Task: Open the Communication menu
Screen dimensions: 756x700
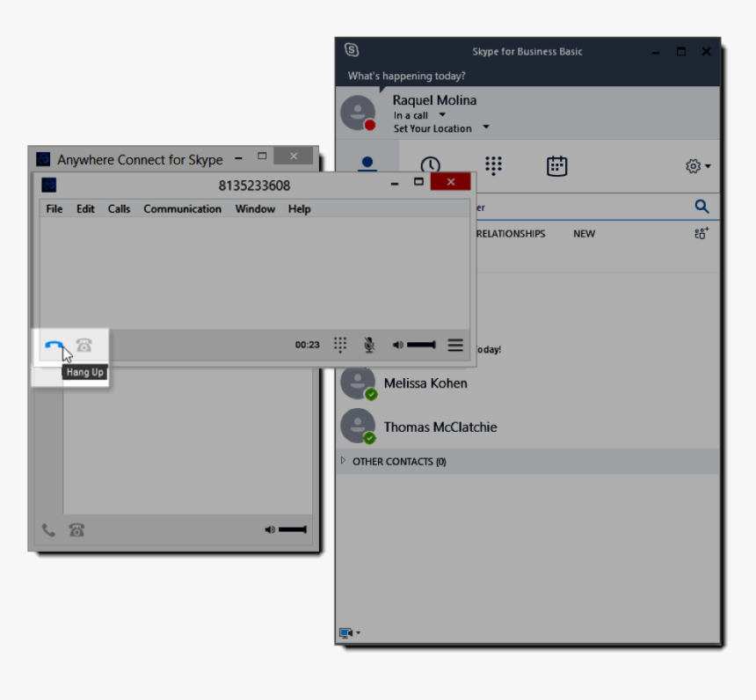Action: pyautogui.click(x=182, y=209)
